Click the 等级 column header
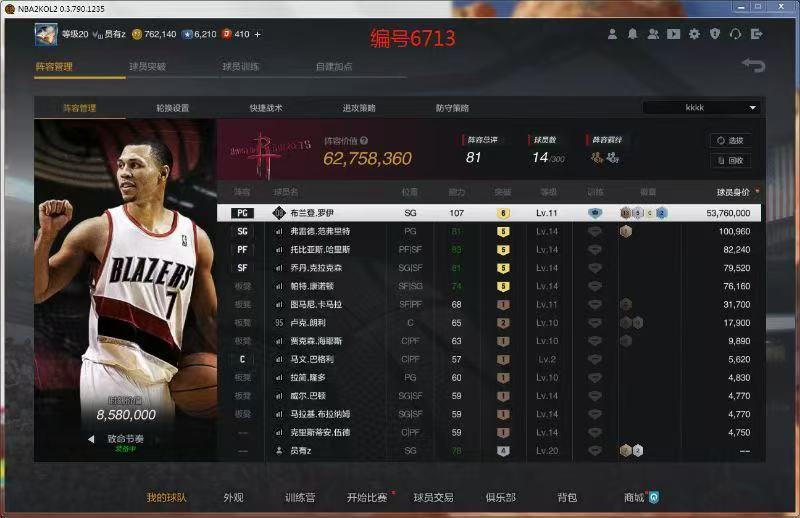This screenshot has height=518, width=800. point(548,192)
